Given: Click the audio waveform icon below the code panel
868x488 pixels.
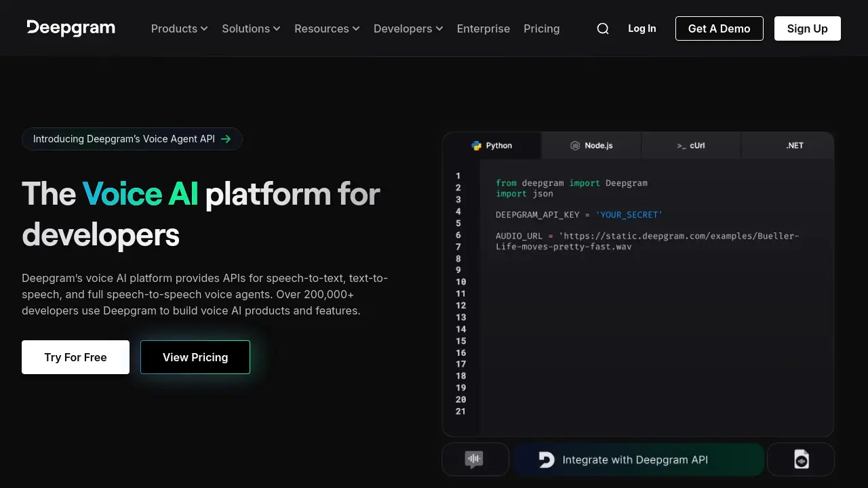Looking at the screenshot, I should click(x=475, y=460).
